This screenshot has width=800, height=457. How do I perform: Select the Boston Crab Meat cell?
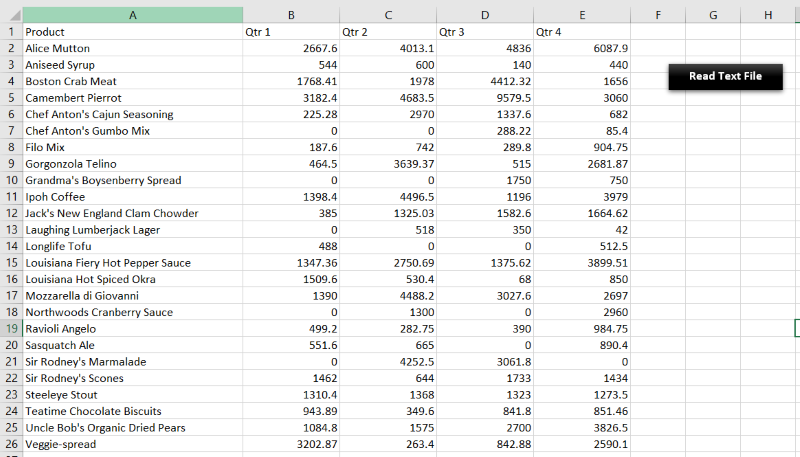(x=133, y=81)
